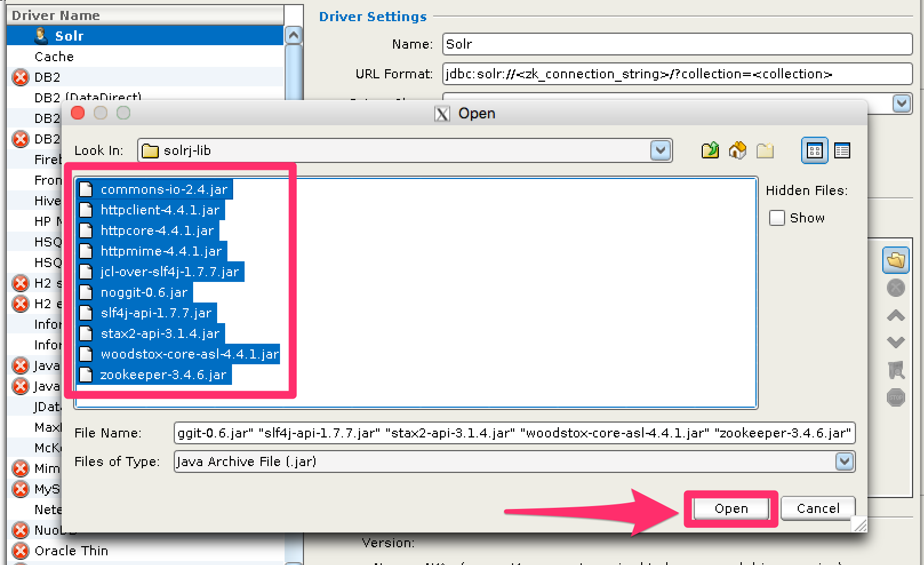Expand dropdown below URL Format field
Viewport: 924px width, 565px height.
coord(901,104)
